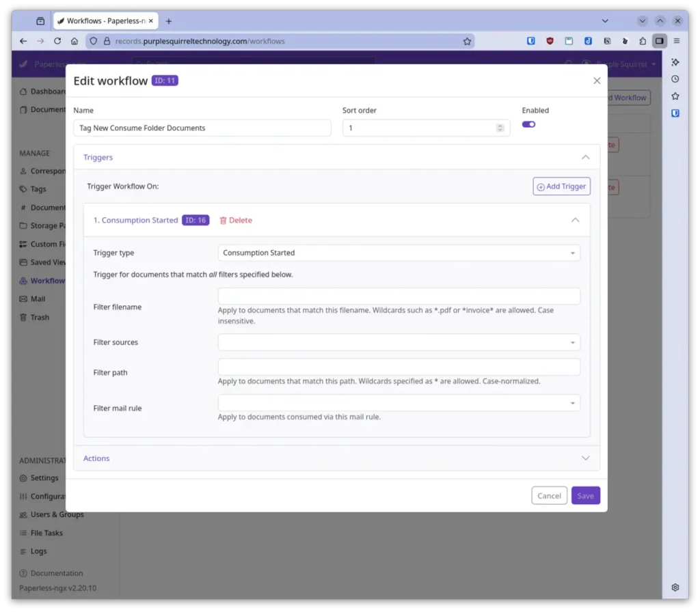
Task: Toggle the Enabled switch for the workflow
Action: point(528,124)
